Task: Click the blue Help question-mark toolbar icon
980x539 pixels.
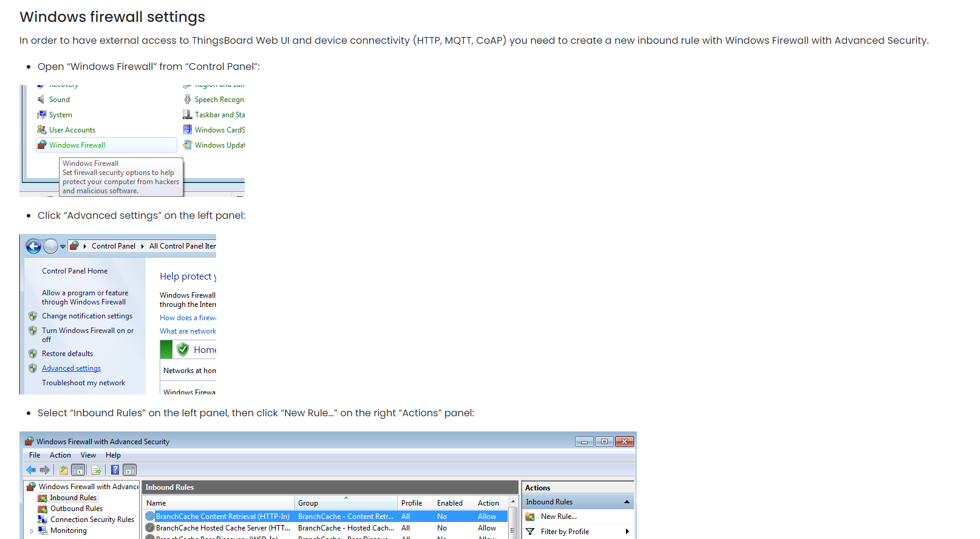Action: 115,470
